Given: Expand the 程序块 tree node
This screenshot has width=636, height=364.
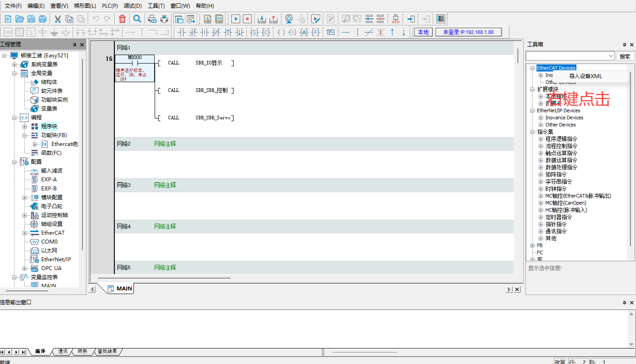Looking at the screenshot, I should pyautogui.click(x=25, y=126).
